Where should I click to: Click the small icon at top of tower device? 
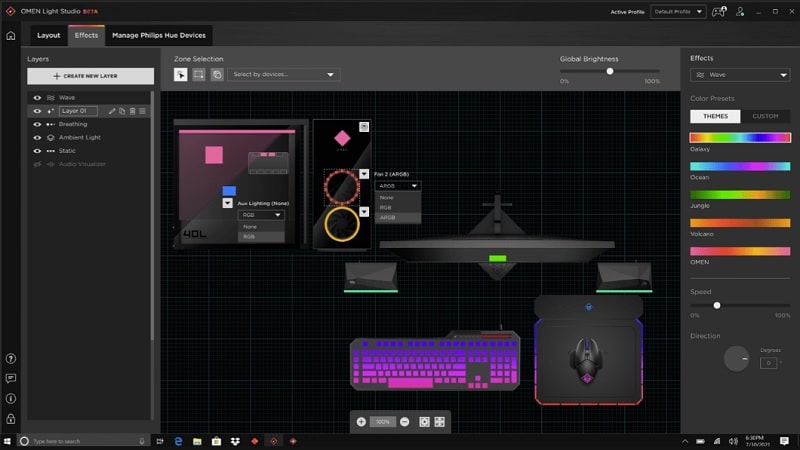[364, 127]
